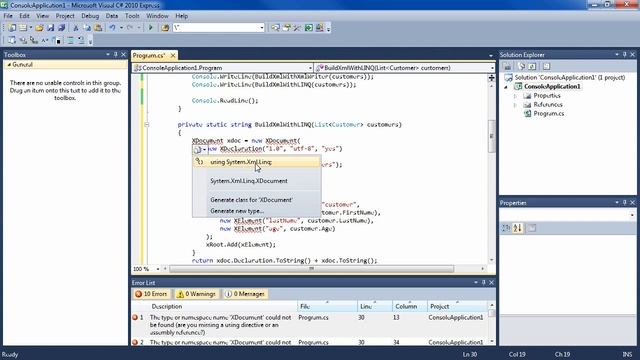This screenshot has height=360, width=640.
Task: Click the Property Pages icon in Properties panel
Action: 532,228
